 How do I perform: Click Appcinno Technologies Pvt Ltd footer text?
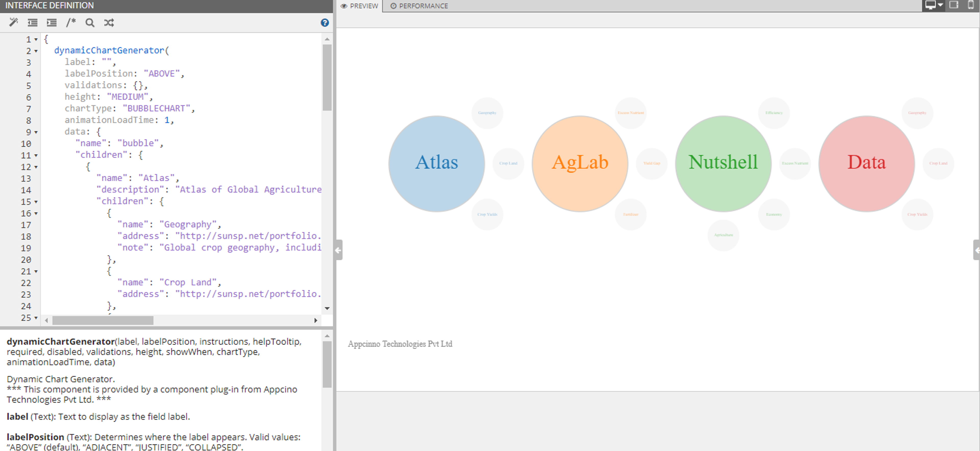[x=400, y=344]
